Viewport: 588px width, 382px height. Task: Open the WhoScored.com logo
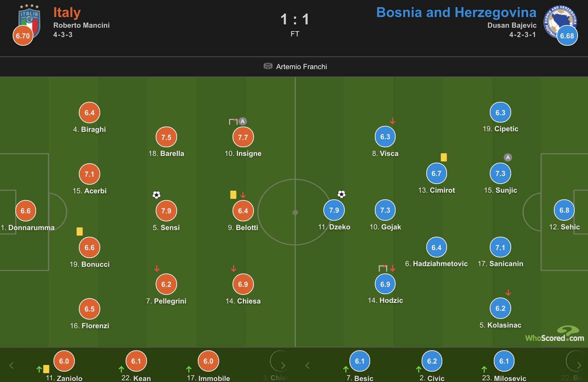tap(555, 334)
